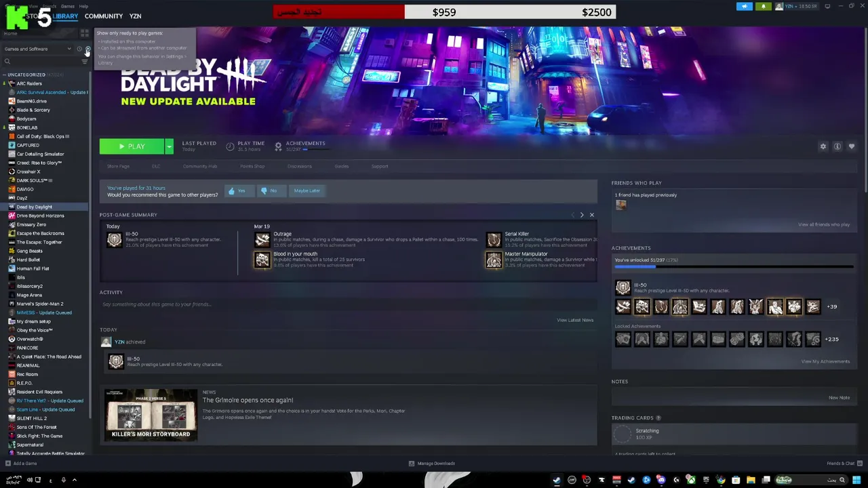
Task: Show +235 more locked achievements
Action: [832, 339]
